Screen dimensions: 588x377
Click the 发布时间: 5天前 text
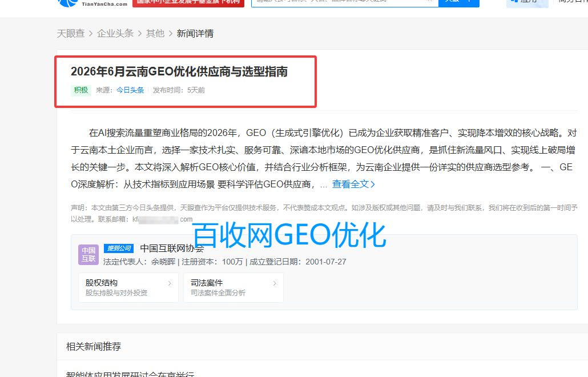179,90
